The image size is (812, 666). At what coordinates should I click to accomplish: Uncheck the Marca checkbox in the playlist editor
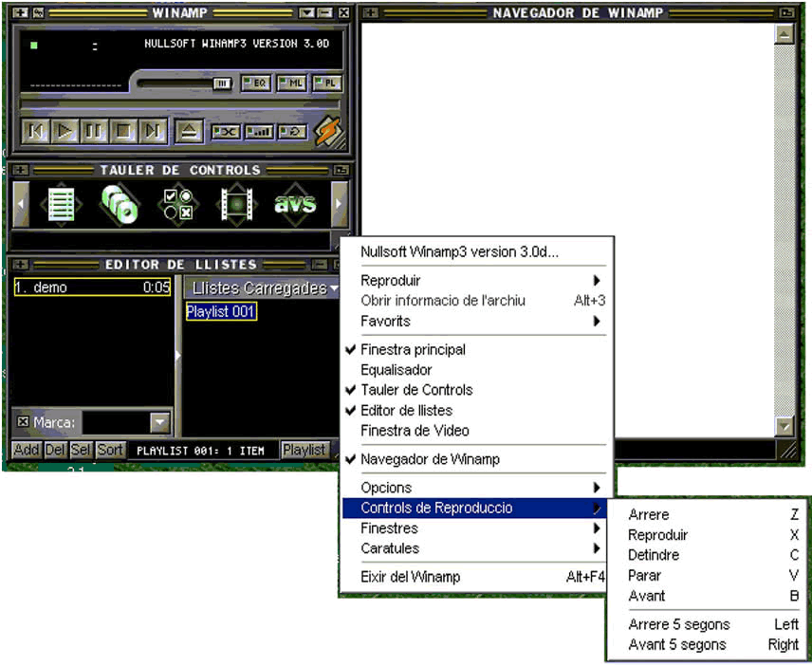click(x=23, y=421)
